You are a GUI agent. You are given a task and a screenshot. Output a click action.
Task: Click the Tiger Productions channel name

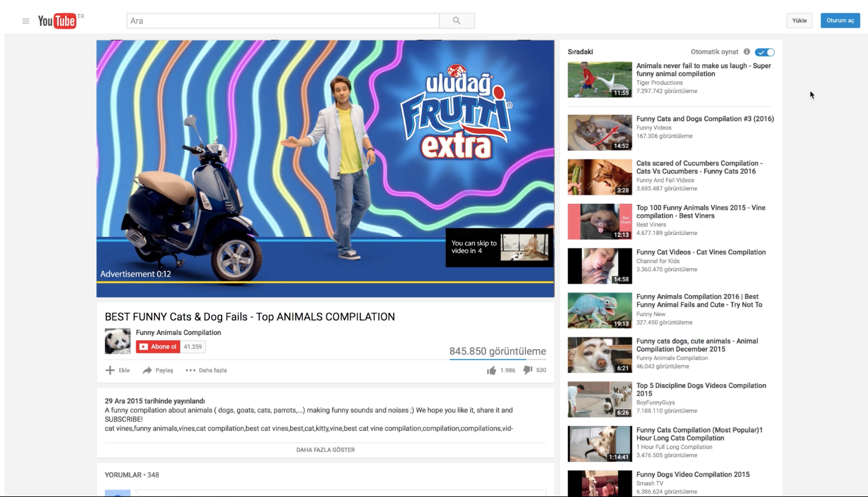click(x=659, y=83)
